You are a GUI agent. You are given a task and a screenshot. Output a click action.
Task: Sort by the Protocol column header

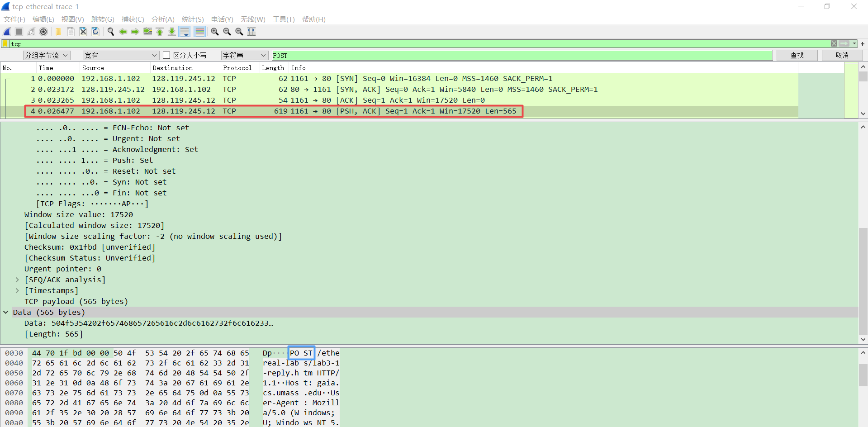239,68
